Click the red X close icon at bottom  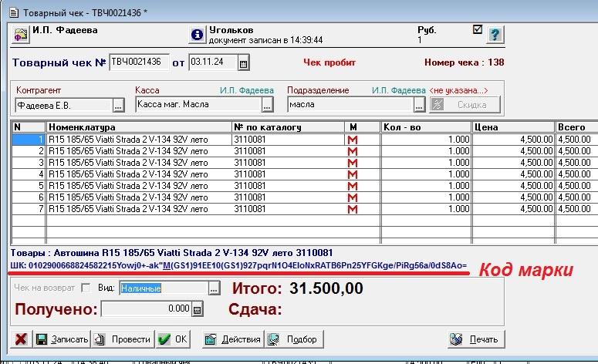[x=22, y=339]
